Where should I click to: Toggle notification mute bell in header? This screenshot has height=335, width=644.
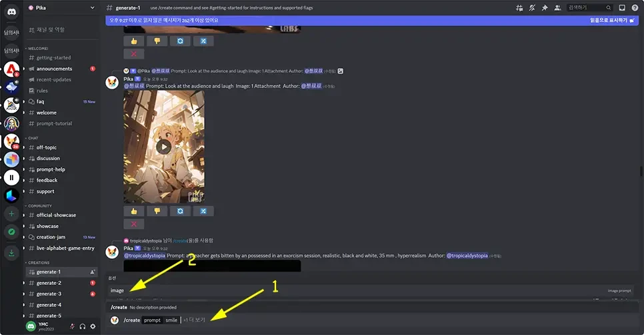532,7
